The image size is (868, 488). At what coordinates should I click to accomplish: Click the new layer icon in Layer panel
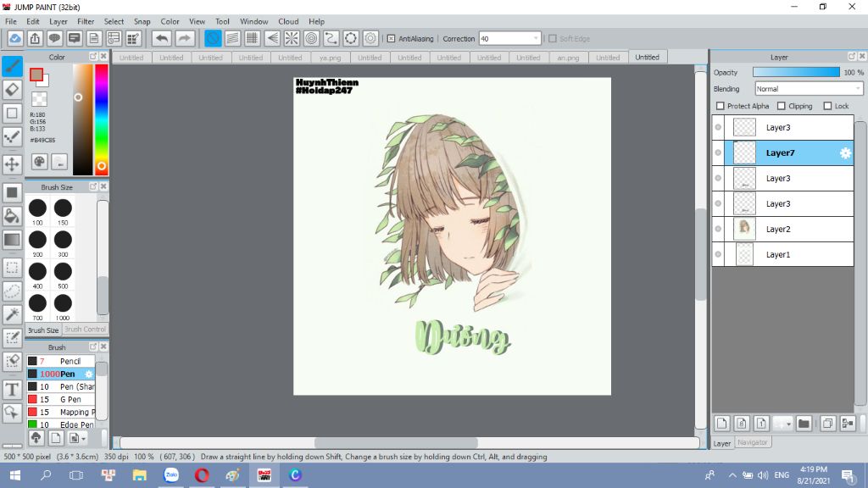722,424
